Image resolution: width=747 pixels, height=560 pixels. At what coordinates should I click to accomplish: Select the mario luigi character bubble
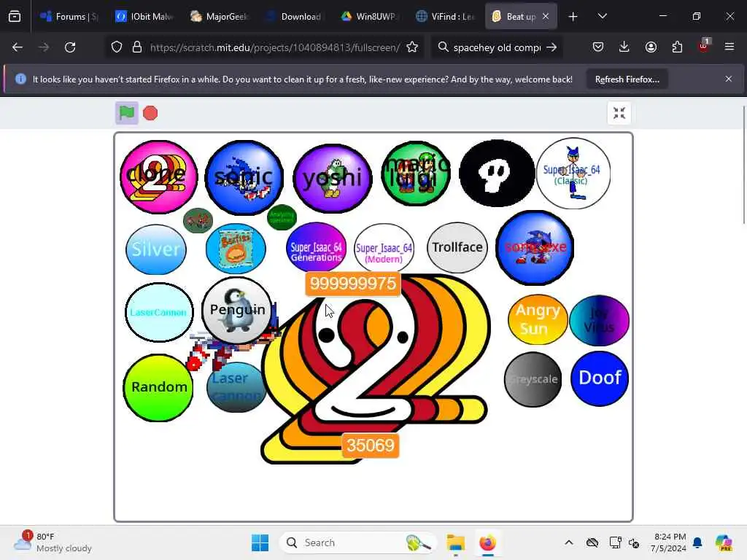416,174
